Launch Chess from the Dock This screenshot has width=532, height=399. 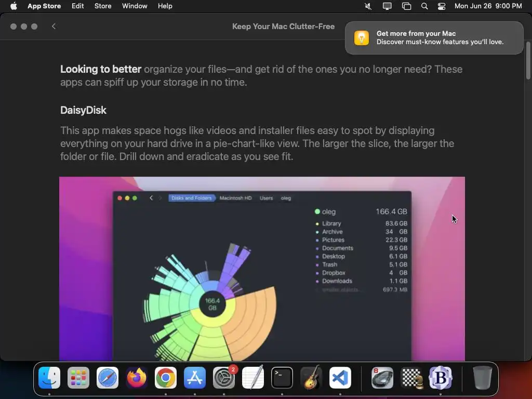pyautogui.click(x=411, y=378)
